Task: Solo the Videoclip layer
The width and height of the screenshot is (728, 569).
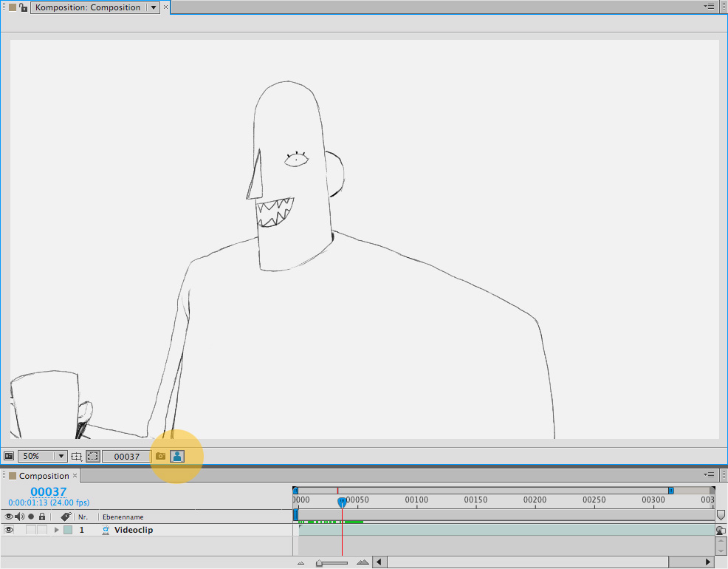Action: 31,530
